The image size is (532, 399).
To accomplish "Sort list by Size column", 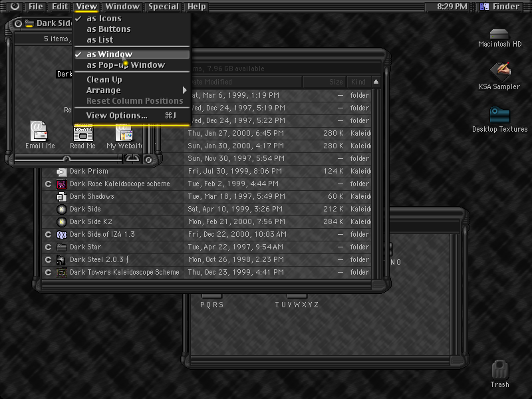I will pyautogui.click(x=324, y=82).
